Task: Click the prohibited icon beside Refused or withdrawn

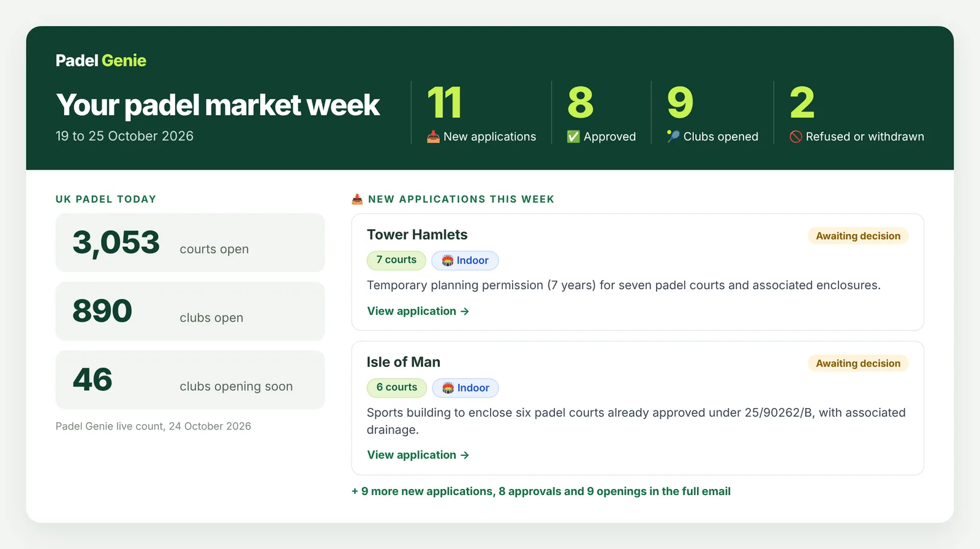Action: [x=796, y=137]
